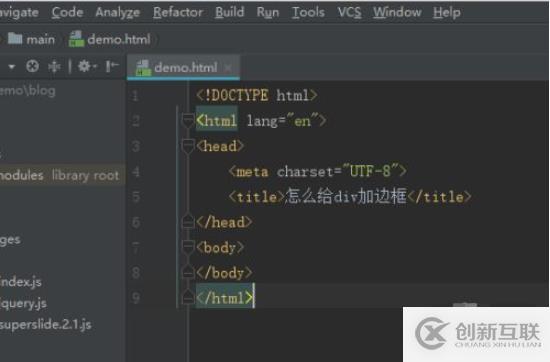Open the VCS menu

click(349, 12)
